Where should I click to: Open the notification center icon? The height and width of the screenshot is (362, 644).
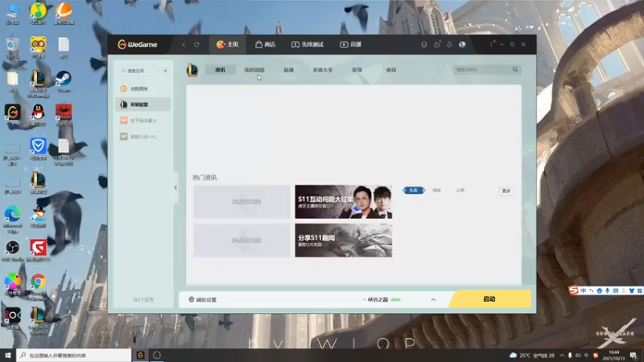(634, 356)
